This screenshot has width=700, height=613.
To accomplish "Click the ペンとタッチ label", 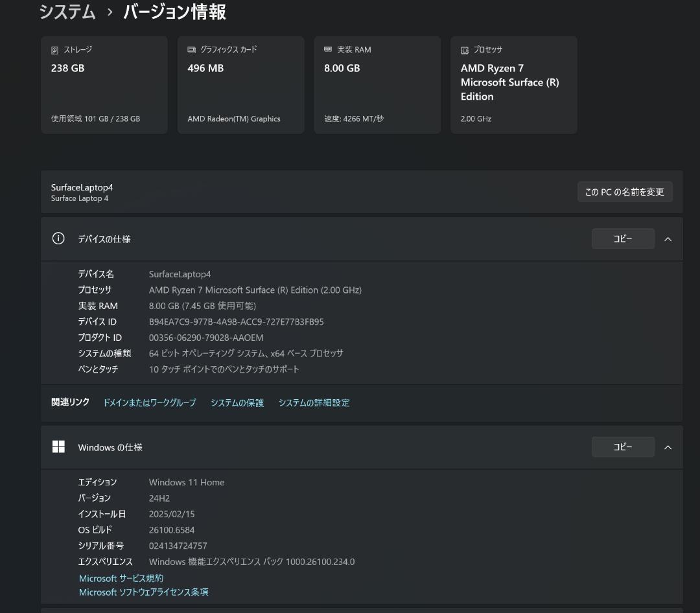I will [99, 369].
